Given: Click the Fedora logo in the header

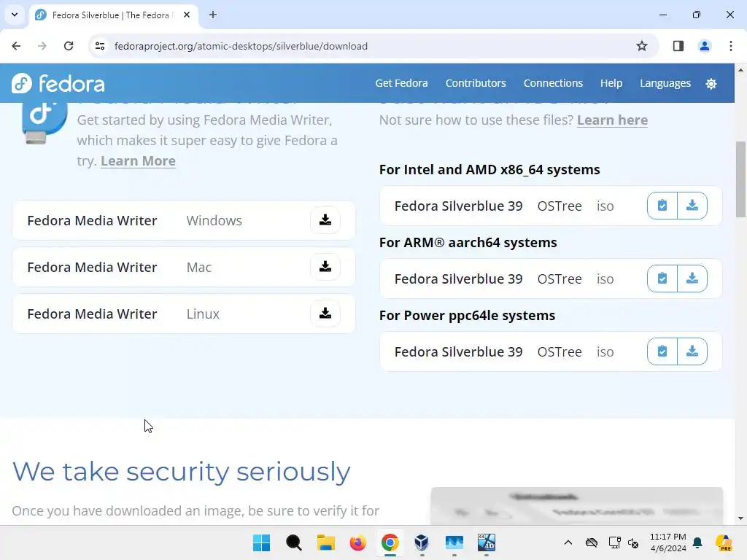Looking at the screenshot, I should 58,83.
